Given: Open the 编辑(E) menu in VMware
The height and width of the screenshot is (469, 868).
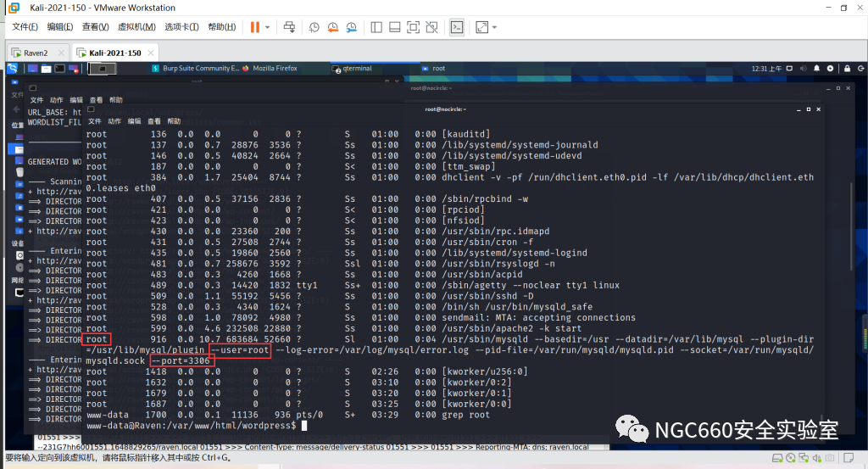Looking at the screenshot, I should point(60,27).
